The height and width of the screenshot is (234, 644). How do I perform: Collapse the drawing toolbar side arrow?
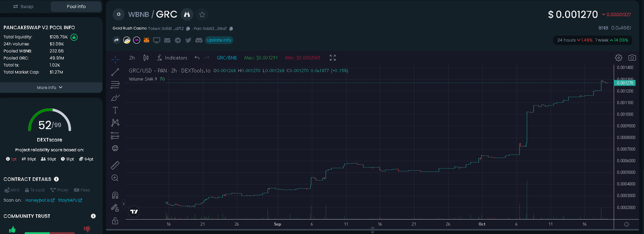pyautogui.click(x=124, y=204)
